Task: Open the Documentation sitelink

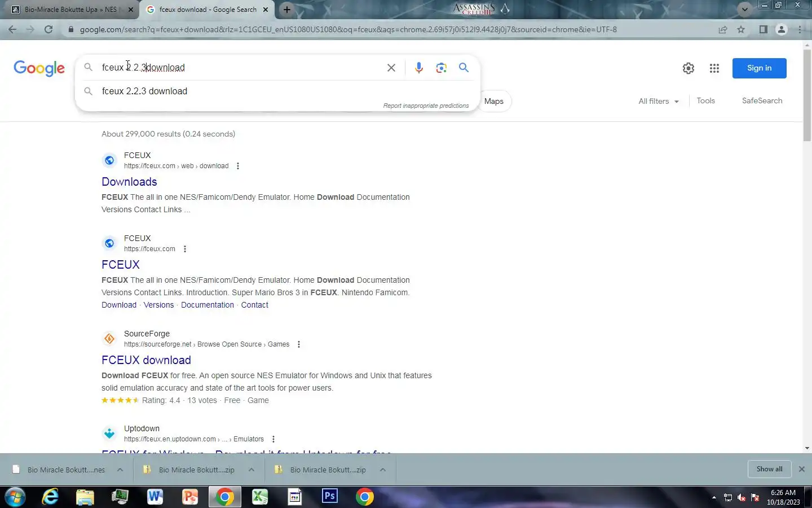Action: coord(208,305)
